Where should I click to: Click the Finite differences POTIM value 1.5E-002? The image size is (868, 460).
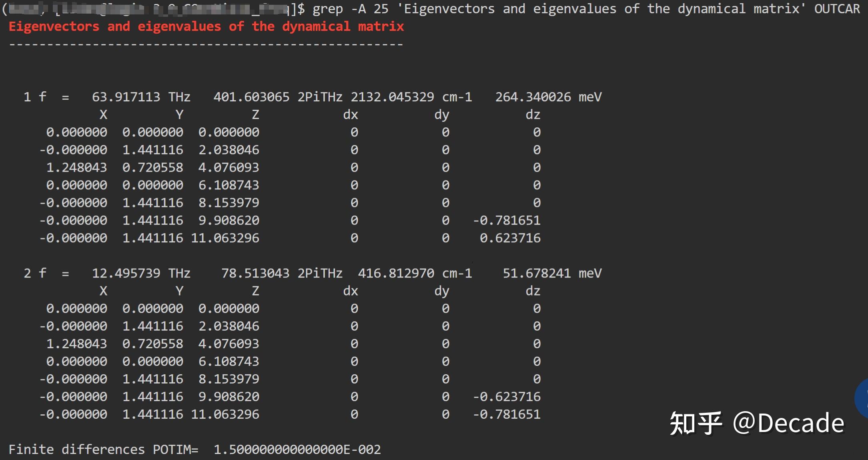pos(297,449)
